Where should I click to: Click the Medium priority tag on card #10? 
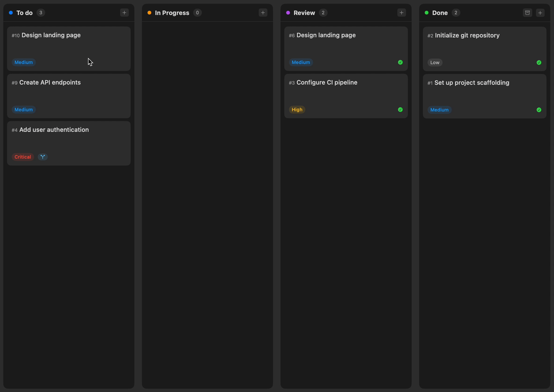(24, 62)
